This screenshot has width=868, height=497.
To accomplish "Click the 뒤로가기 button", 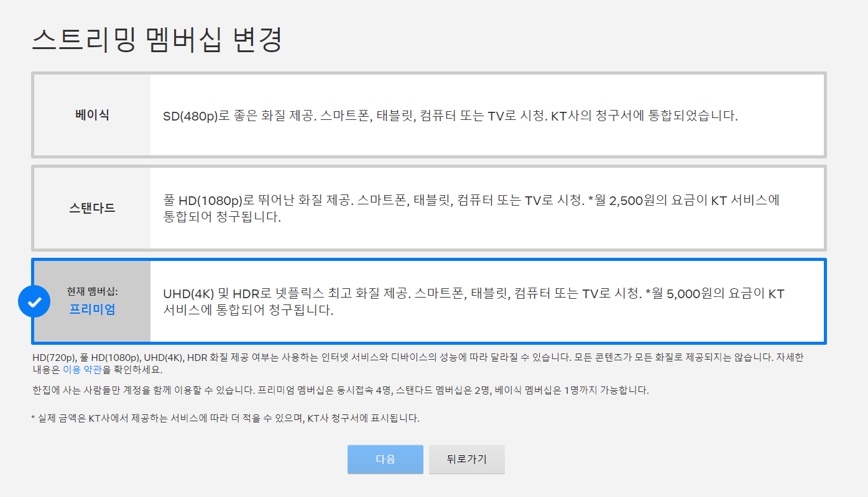I will click(x=467, y=459).
